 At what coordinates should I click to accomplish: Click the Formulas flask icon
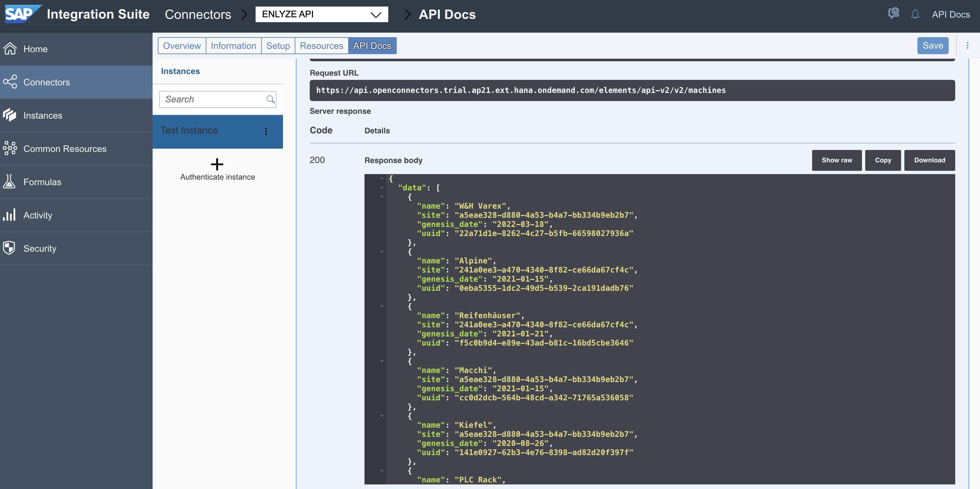(x=9, y=182)
